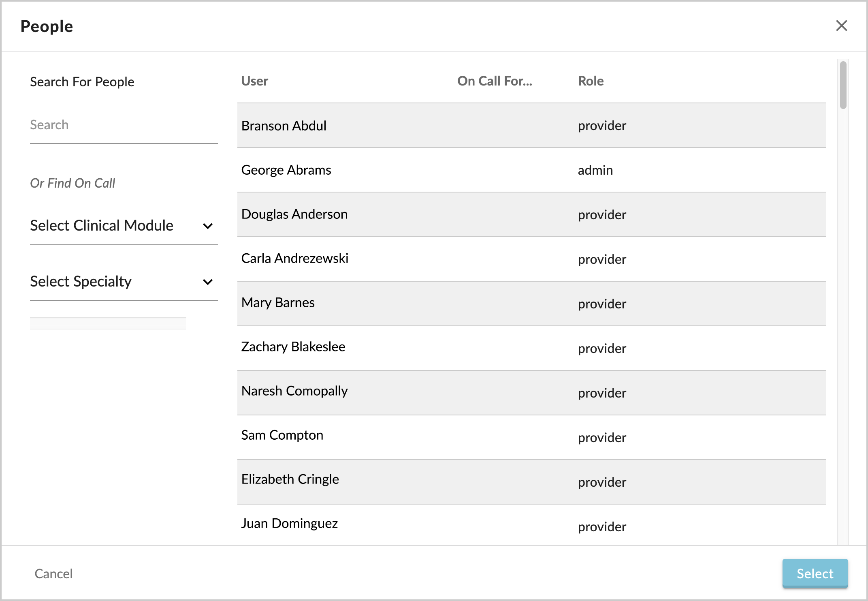Close the People dialog with X icon
This screenshot has height=601, width=868.
841,26
